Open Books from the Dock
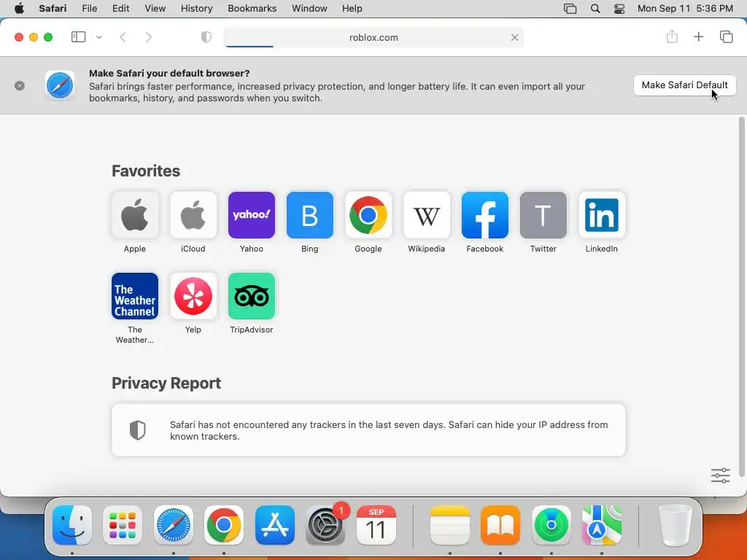Viewport: 747px width, 560px height. pos(500,525)
